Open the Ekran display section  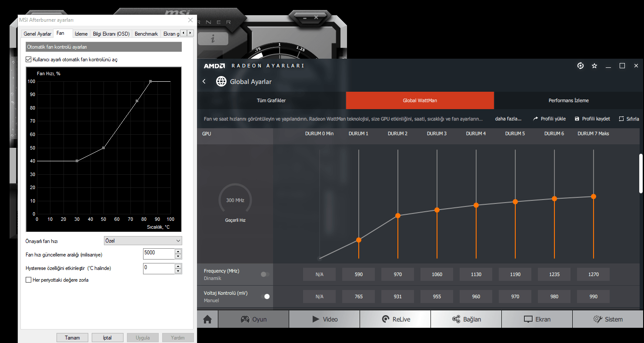click(537, 319)
